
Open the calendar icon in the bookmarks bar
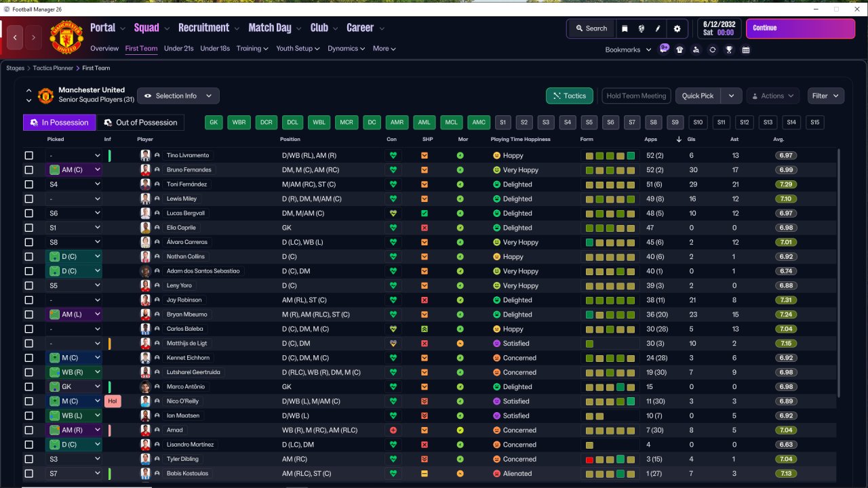point(746,49)
